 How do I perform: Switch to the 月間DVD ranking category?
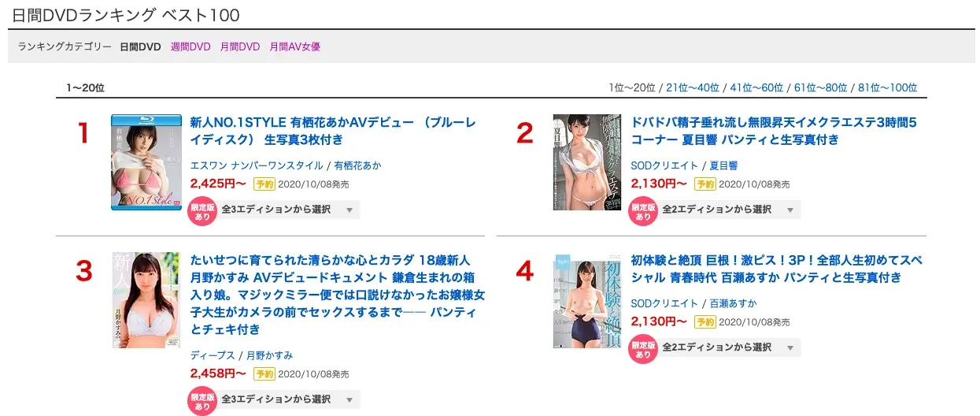[240, 47]
